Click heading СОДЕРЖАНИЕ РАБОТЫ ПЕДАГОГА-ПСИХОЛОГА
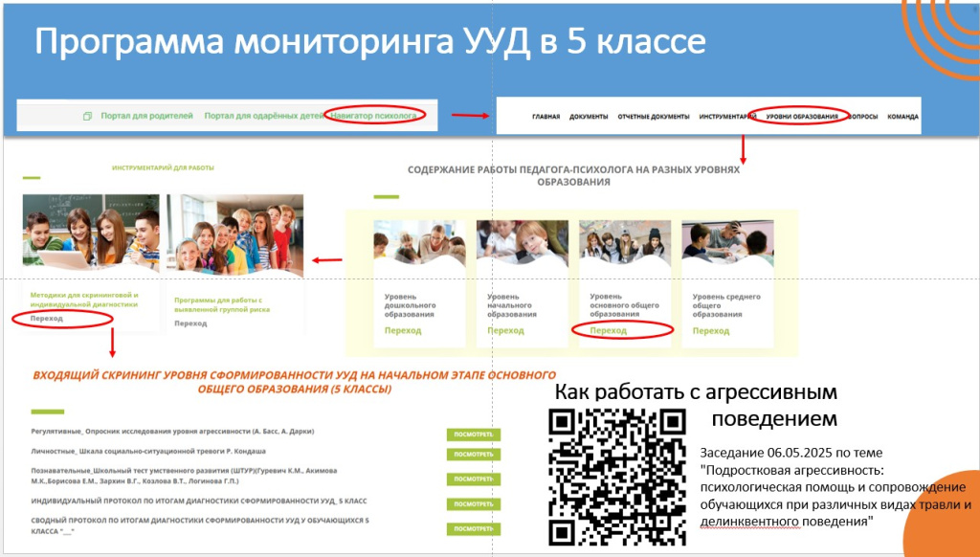Screen dimensions: 980x557 [574, 176]
